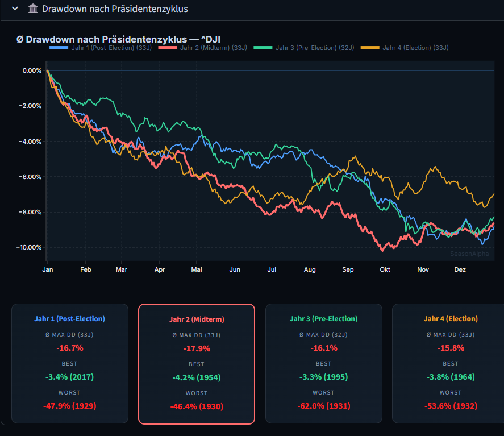504x436 pixels.
Task: Click the Apr x-axis label
Action: point(160,269)
